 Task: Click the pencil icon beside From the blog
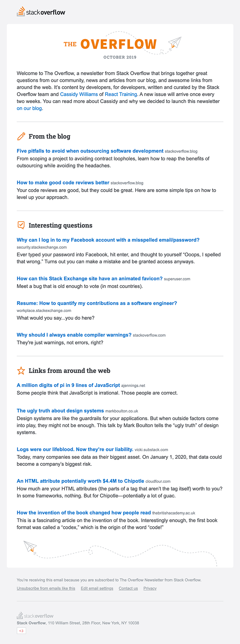coord(21,136)
